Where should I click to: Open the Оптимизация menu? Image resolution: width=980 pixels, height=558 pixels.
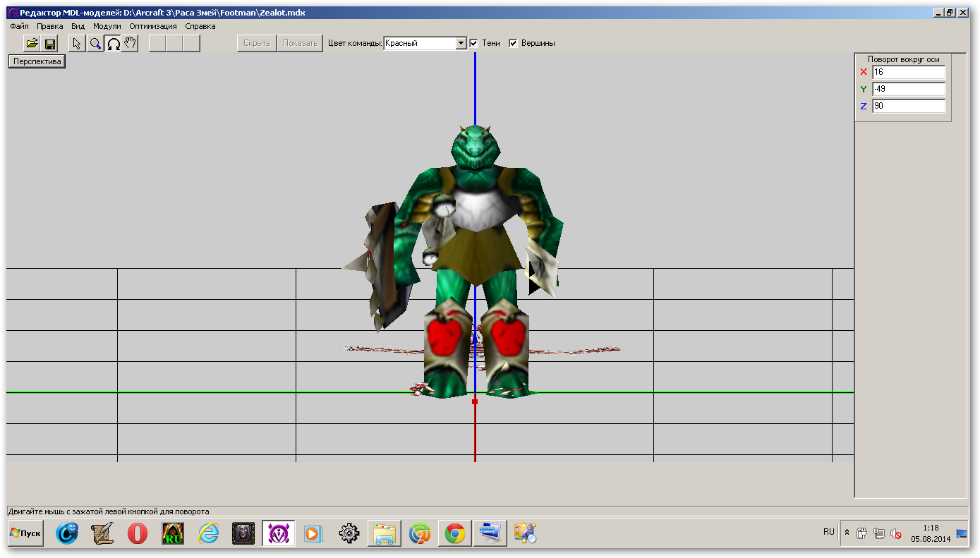tap(153, 26)
